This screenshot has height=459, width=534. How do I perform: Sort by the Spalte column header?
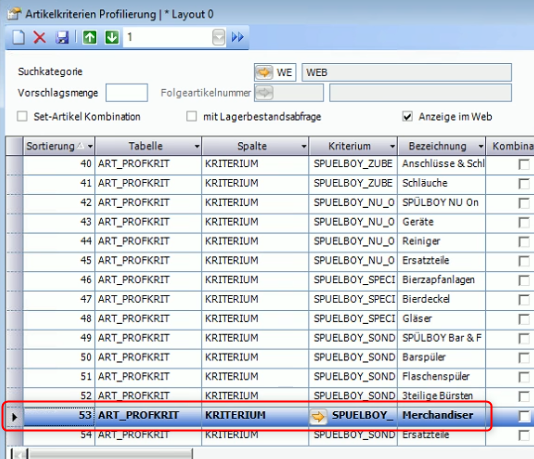pyautogui.click(x=252, y=146)
